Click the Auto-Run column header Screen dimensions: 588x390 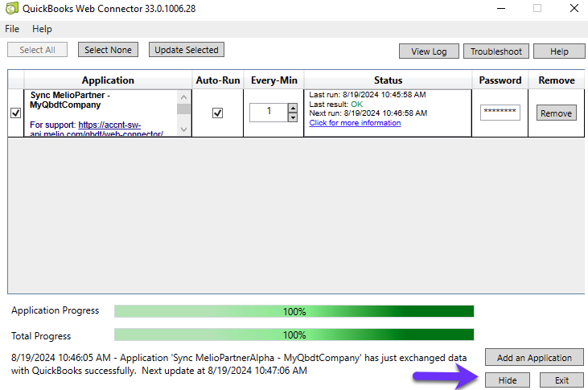218,80
